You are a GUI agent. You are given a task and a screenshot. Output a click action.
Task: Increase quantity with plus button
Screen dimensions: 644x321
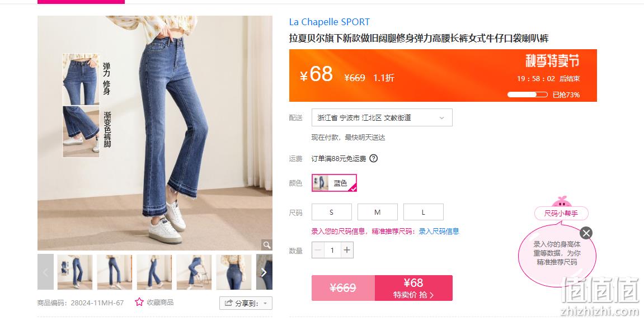[347, 250]
